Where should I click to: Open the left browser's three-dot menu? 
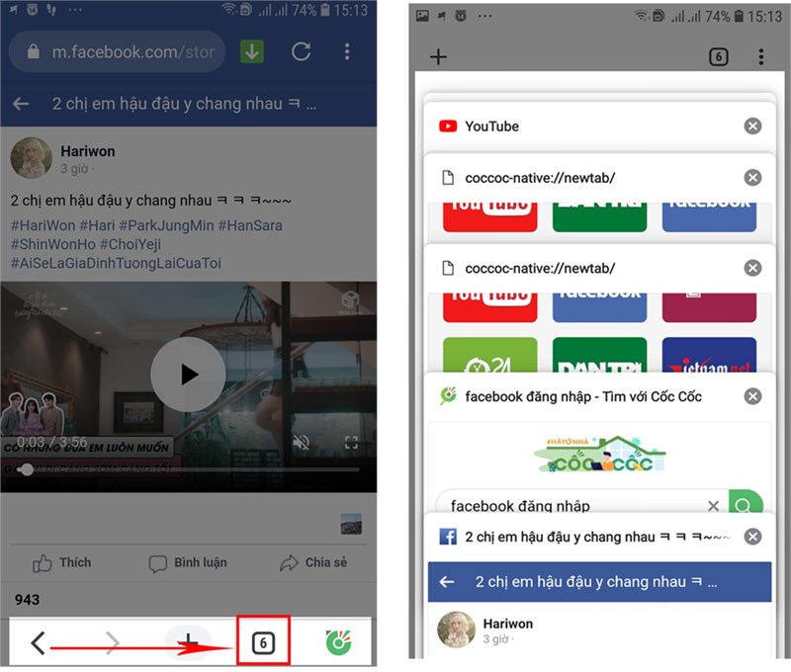point(347,51)
